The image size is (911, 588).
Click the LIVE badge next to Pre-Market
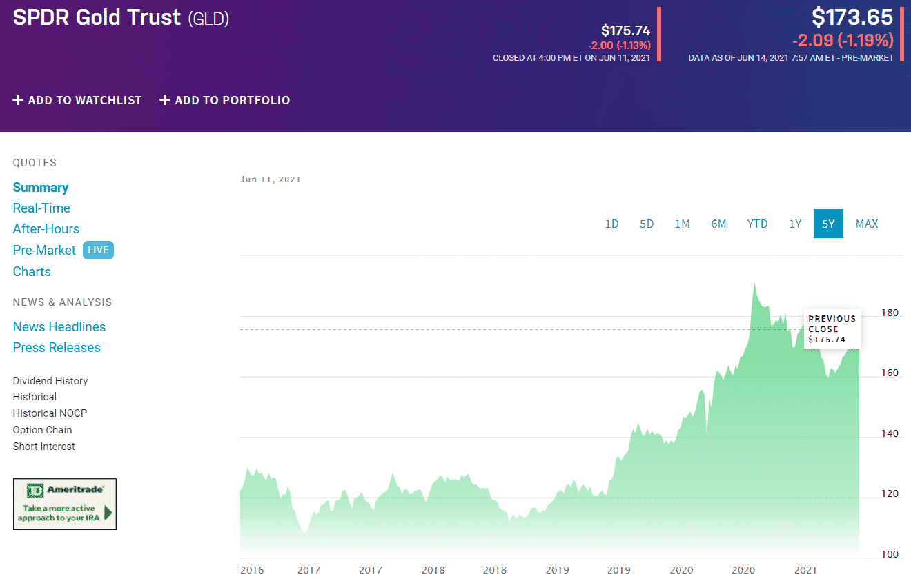98,250
